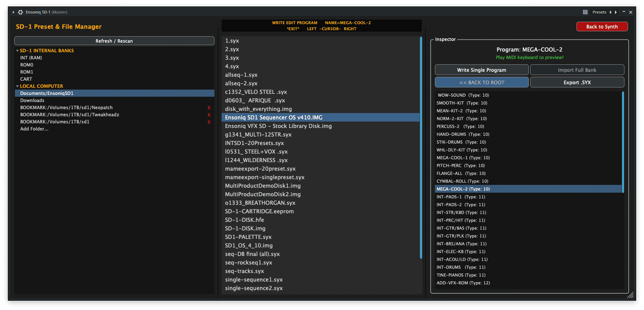This screenshot has width=644, height=310.
Task: Select the ROM0 bank
Action: point(115,65)
